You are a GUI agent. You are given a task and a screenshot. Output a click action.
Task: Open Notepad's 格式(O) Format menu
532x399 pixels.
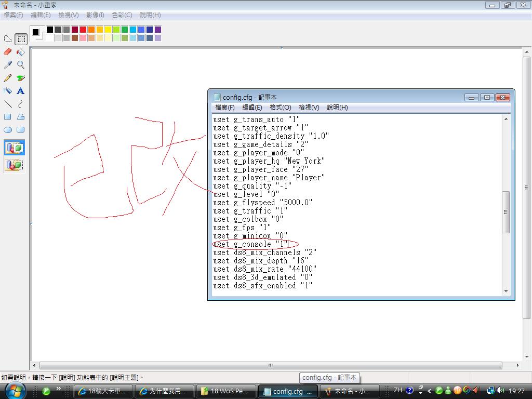[280, 108]
